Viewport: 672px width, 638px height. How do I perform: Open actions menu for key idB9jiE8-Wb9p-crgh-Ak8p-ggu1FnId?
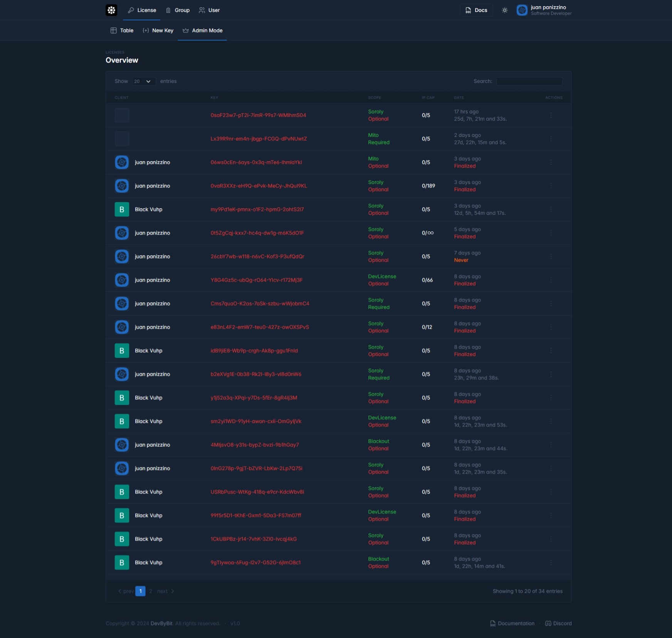[x=551, y=350]
